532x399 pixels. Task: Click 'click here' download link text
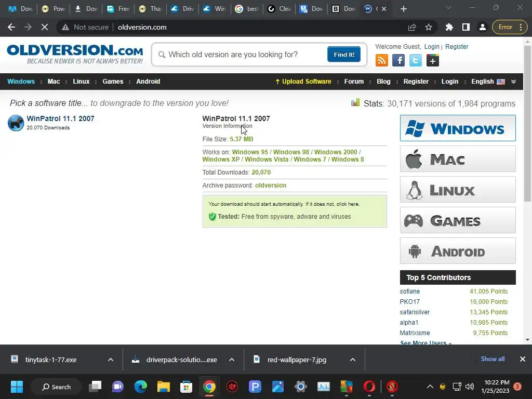[348, 204]
